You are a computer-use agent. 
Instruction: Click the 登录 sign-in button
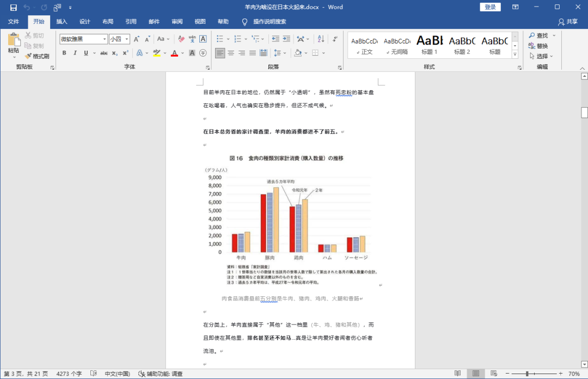[490, 7]
